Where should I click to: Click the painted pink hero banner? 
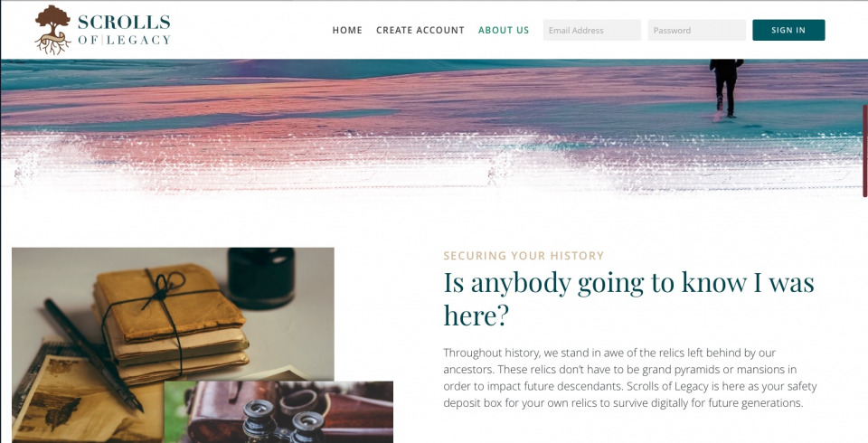click(x=432, y=128)
